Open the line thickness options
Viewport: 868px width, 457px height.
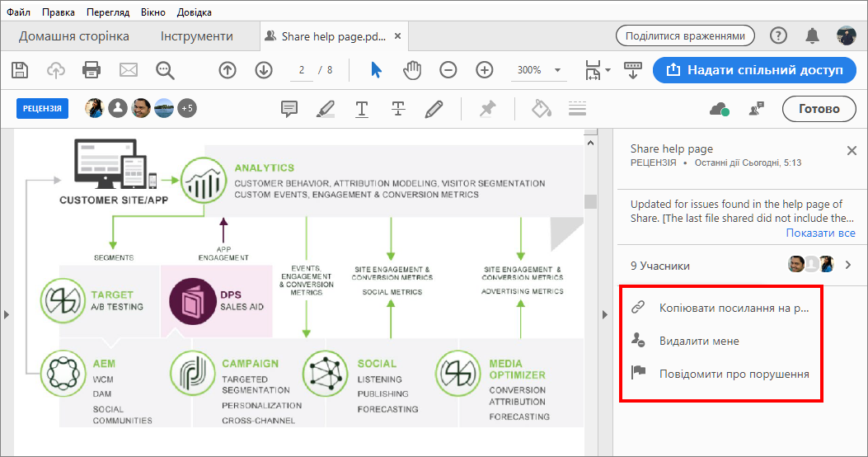[x=577, y=109]
